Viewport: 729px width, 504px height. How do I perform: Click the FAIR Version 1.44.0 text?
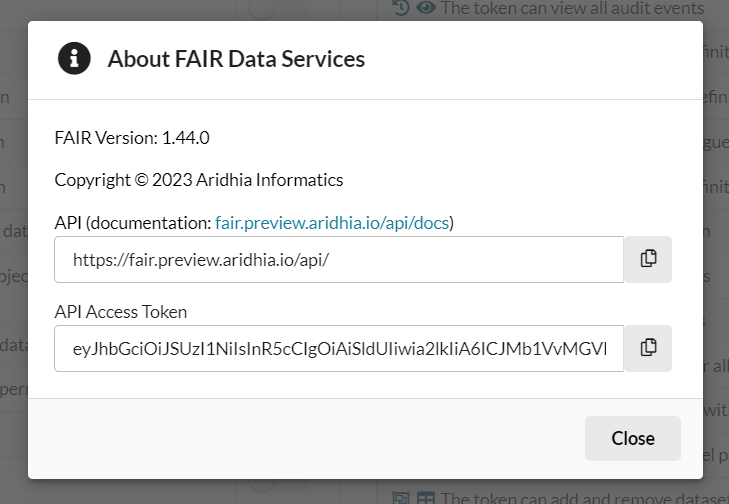132,137
